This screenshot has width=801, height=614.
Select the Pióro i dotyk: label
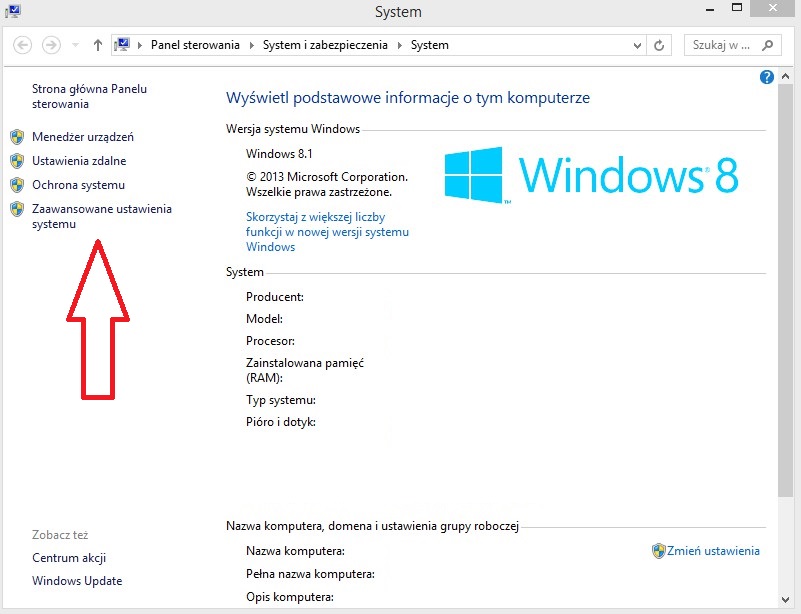pos(281,422)
